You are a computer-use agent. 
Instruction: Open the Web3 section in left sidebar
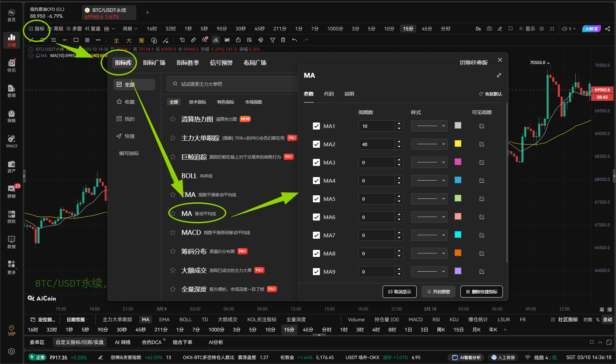point(12,141)
